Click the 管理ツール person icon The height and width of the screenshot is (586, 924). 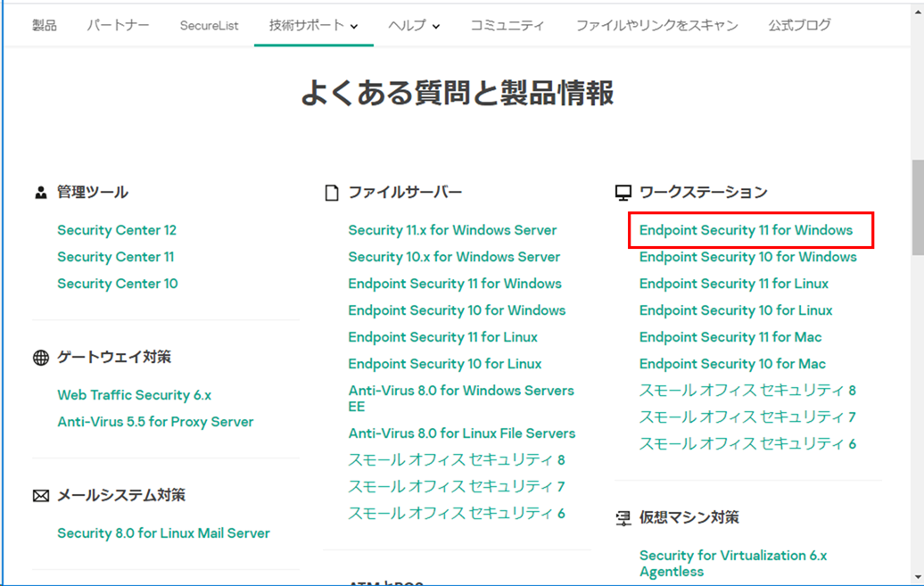[40, 191]
